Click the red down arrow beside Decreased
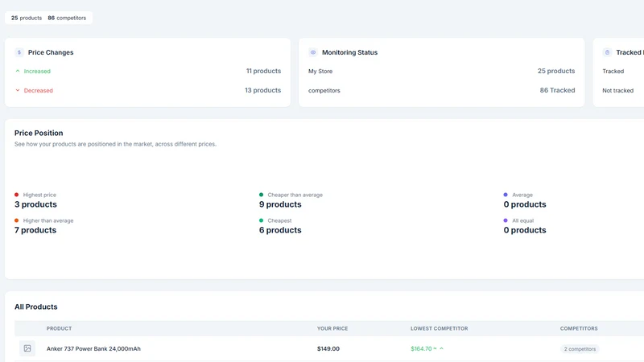 click(18, 90)
